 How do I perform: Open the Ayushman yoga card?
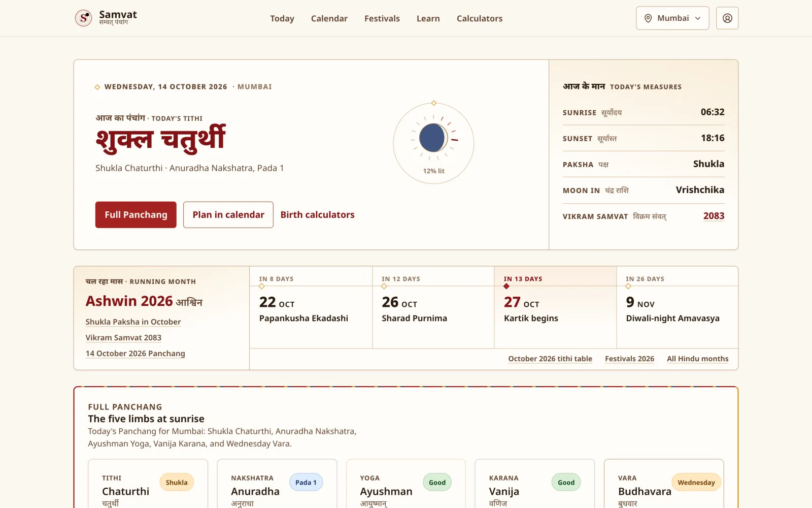pyautogui.click(x=406, y=484)
